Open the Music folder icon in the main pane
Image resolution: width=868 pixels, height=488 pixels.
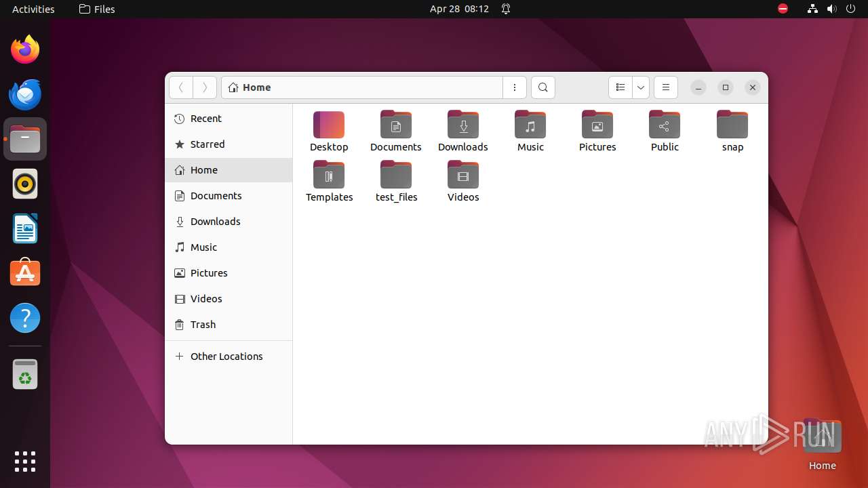click(x=530, y=131)
